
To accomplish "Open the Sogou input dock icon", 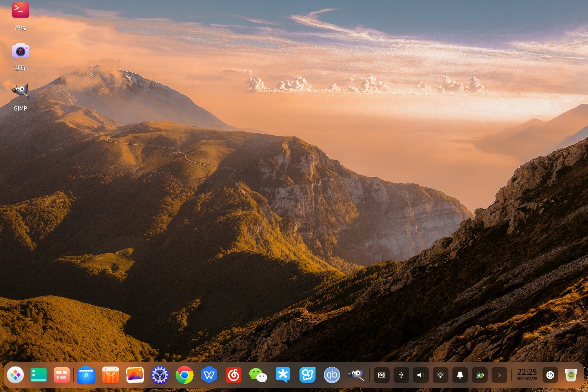I will (x=307, y=375).
